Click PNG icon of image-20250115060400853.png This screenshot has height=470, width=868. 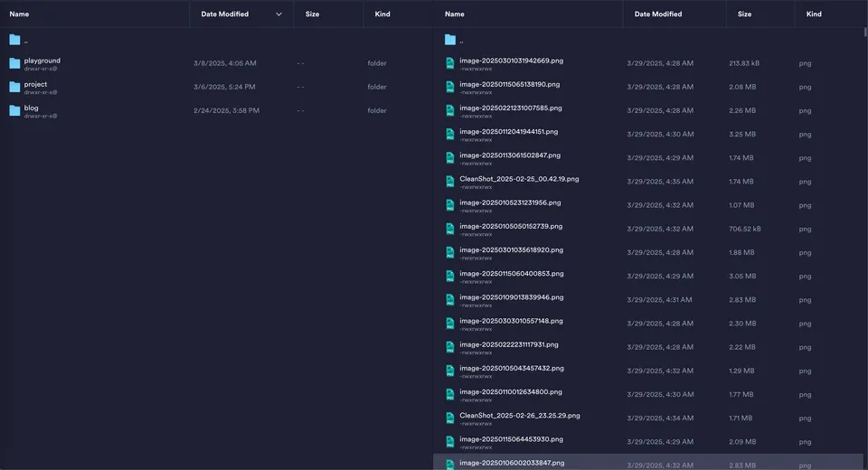pyautogui.click(x=450, y=277)
